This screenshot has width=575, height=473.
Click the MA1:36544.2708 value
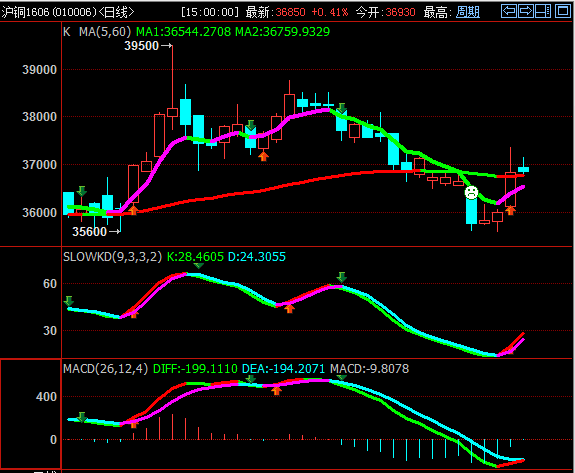183,32
